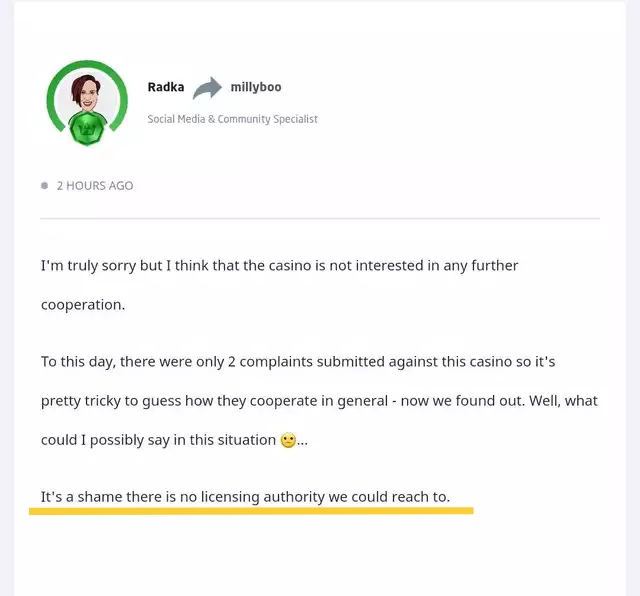Click the "2 HOURS AGO" timestamp

pos(95,186)
